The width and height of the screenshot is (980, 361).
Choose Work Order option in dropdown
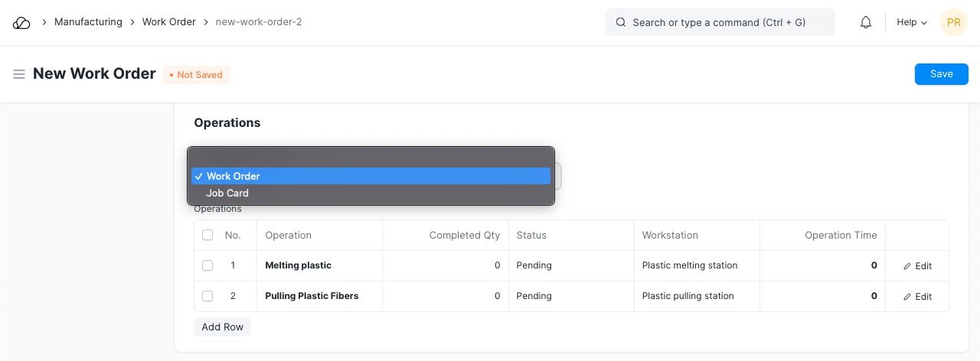(x=234, y=176)
